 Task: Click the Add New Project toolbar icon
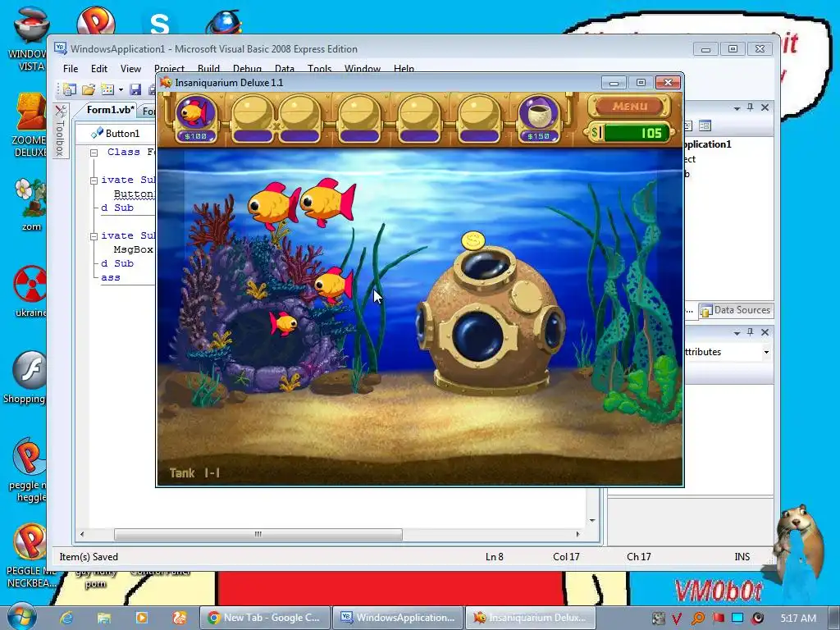point(69,89)
